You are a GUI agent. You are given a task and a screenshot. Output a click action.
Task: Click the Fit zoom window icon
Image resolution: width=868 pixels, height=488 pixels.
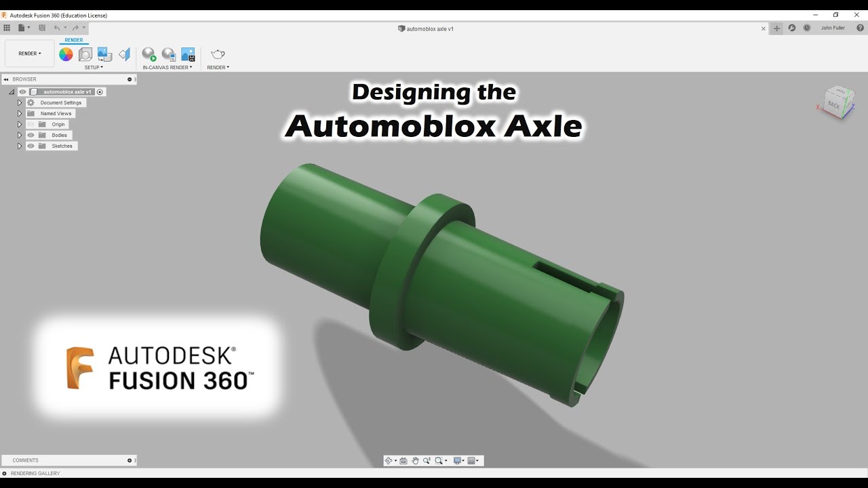pyautogui.click(x=439, y=461)
